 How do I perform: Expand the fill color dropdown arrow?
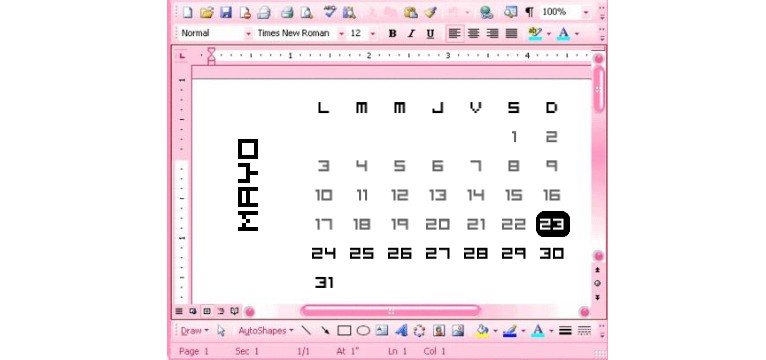pyautogui.click(x=495, y=331)
